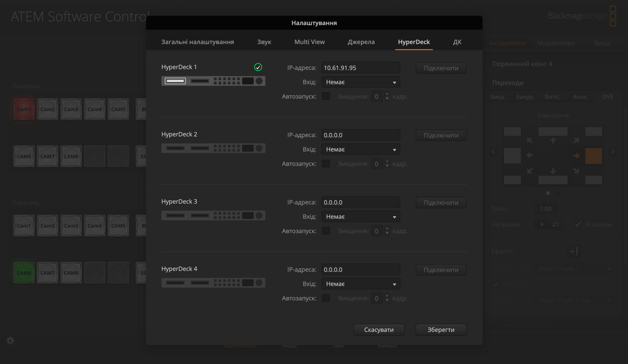Click the HyperDeck 1 IP address field
The width and height of the screenshot is (628, 364).
tap(361, 67)
